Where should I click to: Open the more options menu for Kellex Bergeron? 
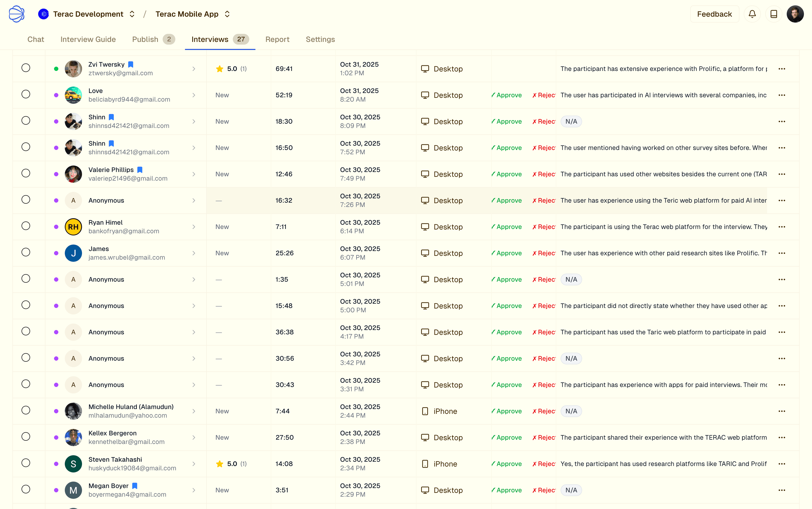(782, 437)
